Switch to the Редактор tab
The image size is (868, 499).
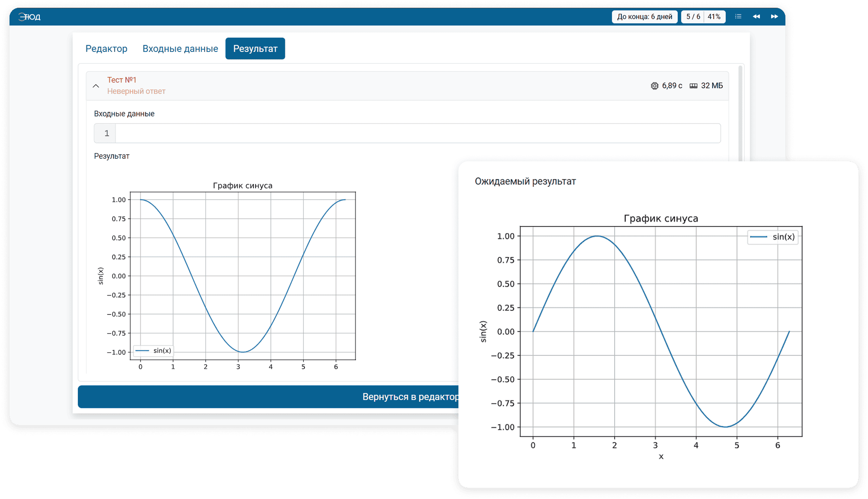point(106,49)
